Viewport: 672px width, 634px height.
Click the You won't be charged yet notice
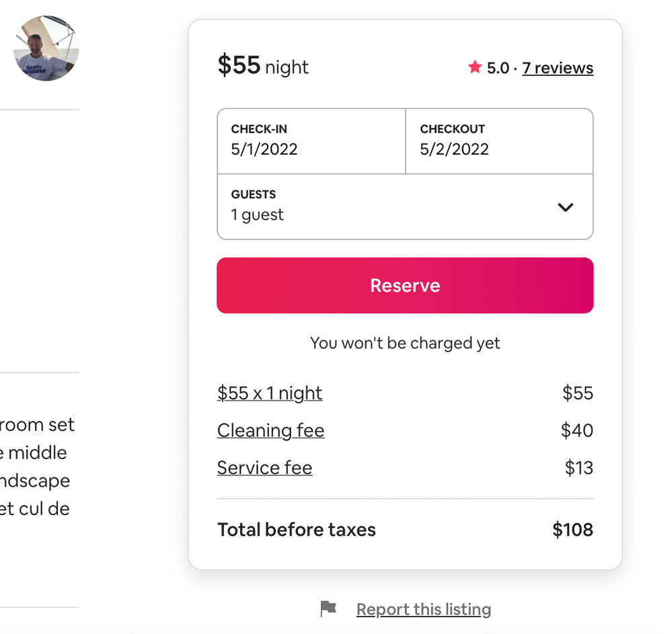pos(405,343)
